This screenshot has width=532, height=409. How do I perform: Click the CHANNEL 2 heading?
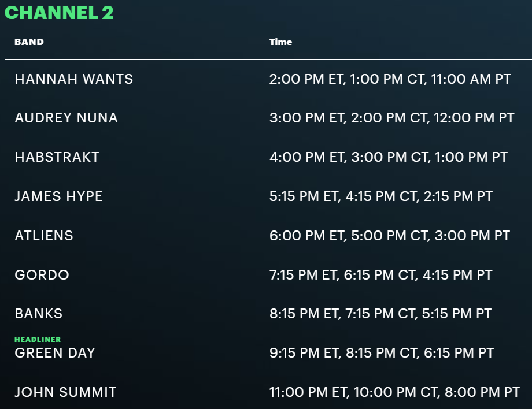(x=59, y=13)
